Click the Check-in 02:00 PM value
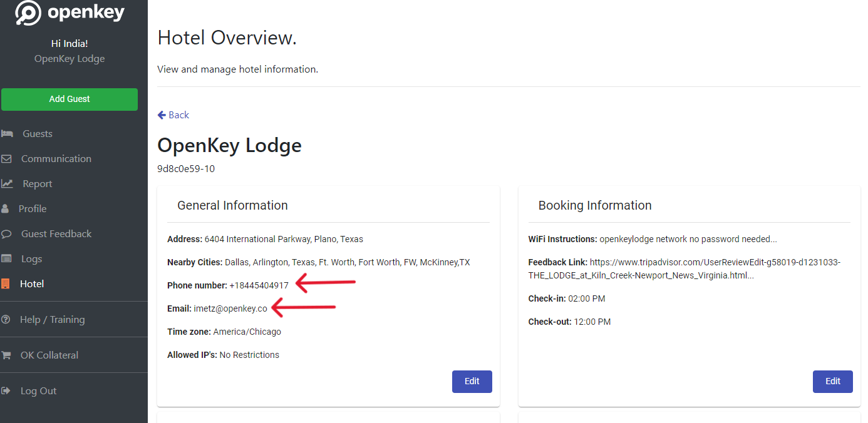The image size is (868, 423). 586,298
